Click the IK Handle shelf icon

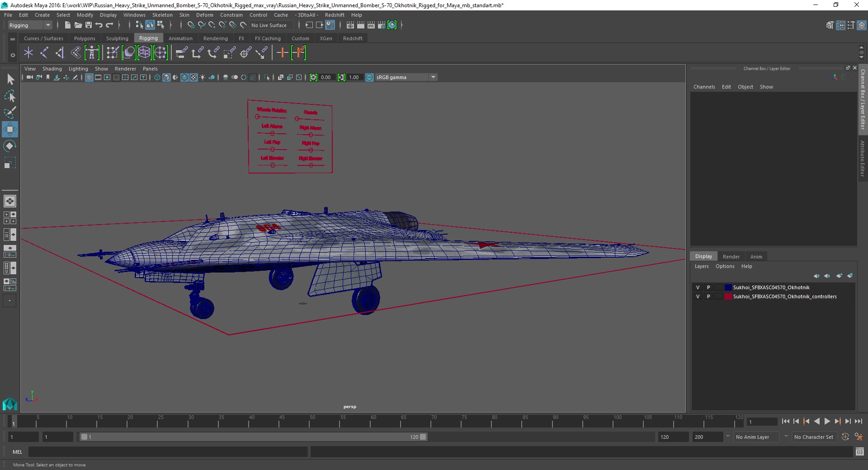(60, 53)
